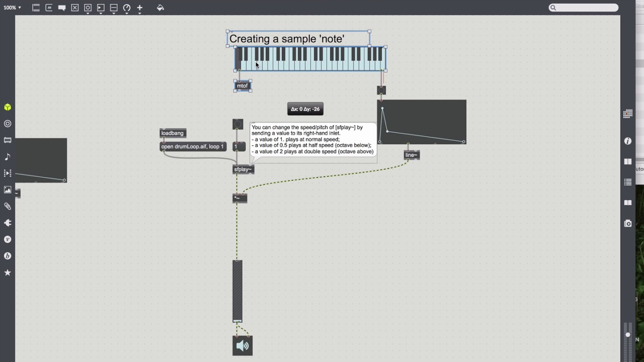Open the Vizzie modules sidebar icon
The width and height of the screenshot is (644, 362).
point(8,239)
